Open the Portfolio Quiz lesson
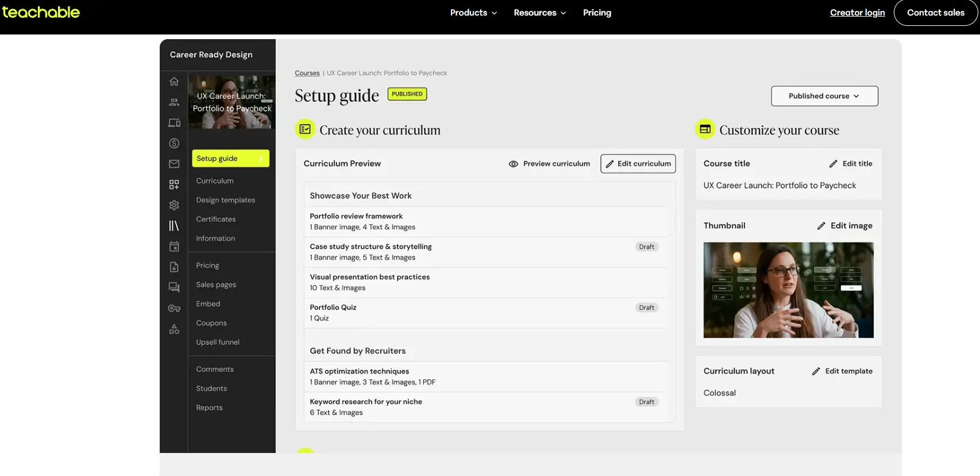 485,313
